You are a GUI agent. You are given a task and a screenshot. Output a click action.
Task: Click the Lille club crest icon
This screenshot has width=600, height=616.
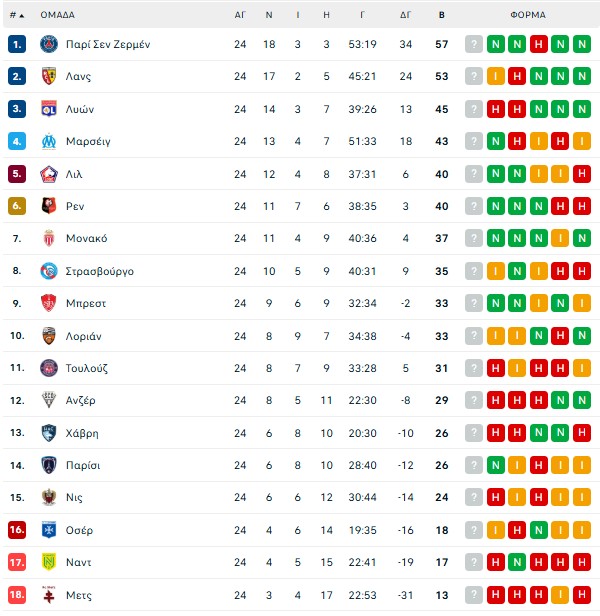(48, 174)
